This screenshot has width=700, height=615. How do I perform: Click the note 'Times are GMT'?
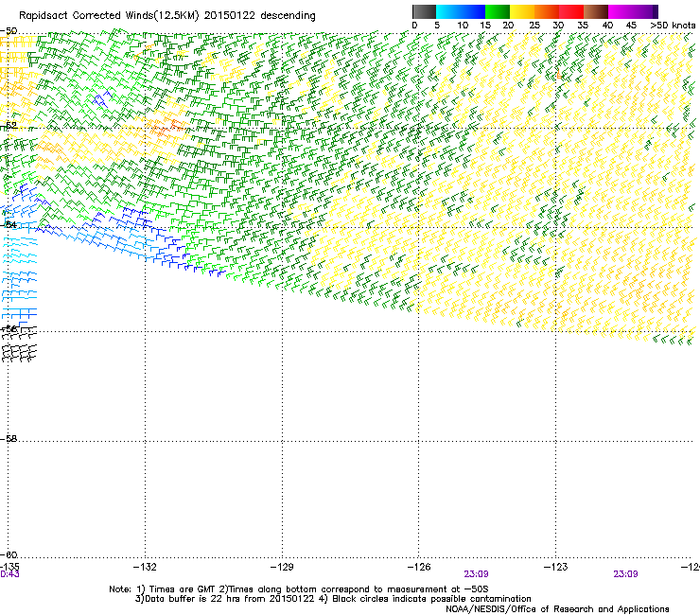coord(183,589)
